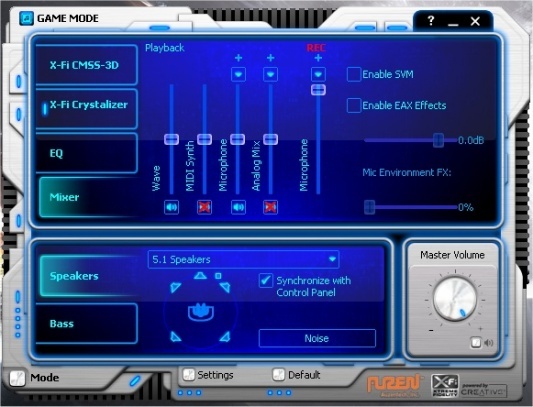Expand plus above Analog Mix
Viewport: 533px width, 407px height.
tap(271, 58)
